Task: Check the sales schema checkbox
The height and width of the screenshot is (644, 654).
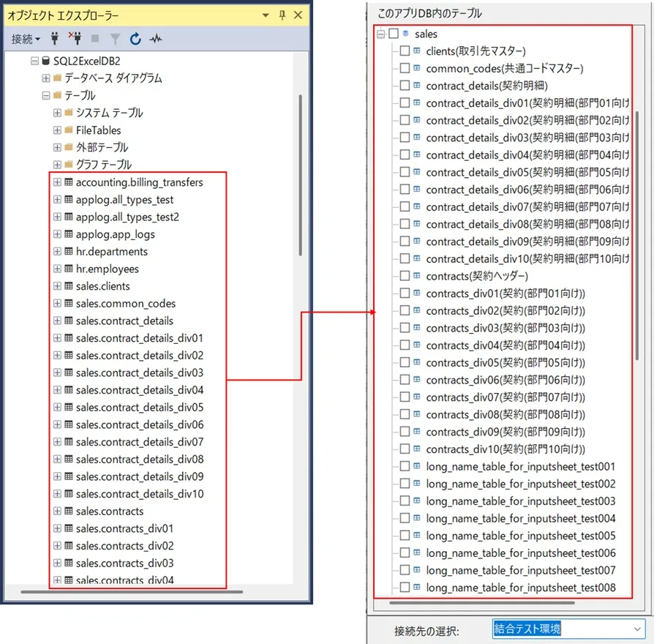Action: click(x=394, y=34)
